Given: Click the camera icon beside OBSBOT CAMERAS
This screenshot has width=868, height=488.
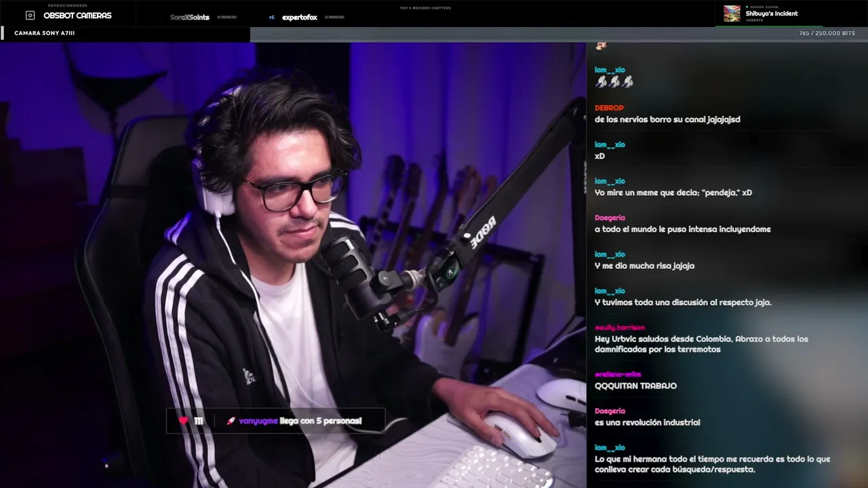Looking at the screenshot, I should [30, 15].
